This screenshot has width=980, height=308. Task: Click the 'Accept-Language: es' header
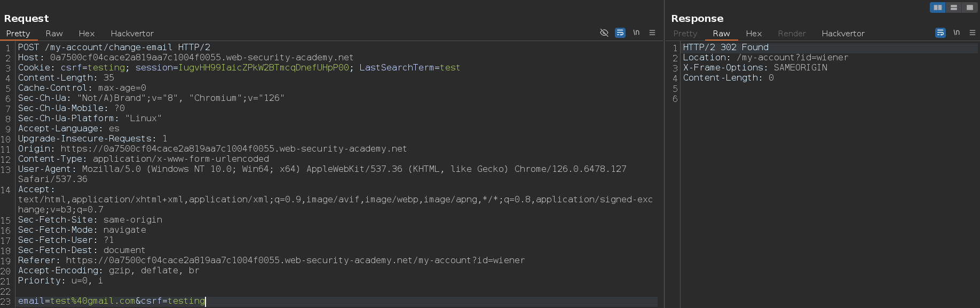69,129
